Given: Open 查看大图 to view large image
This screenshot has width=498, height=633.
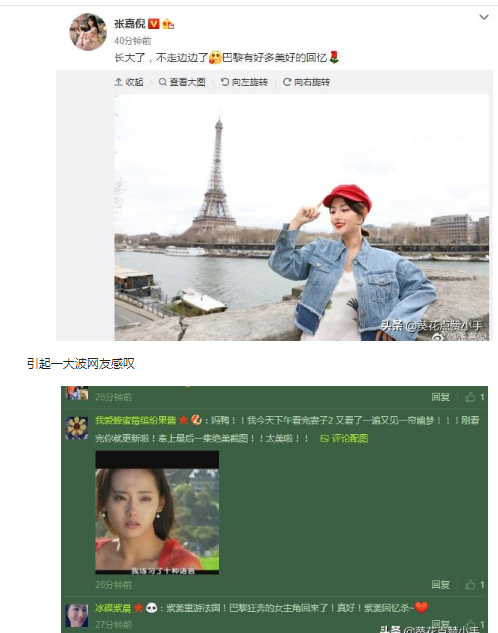Looking at the screenshot, I should click(x=182, y=82).
